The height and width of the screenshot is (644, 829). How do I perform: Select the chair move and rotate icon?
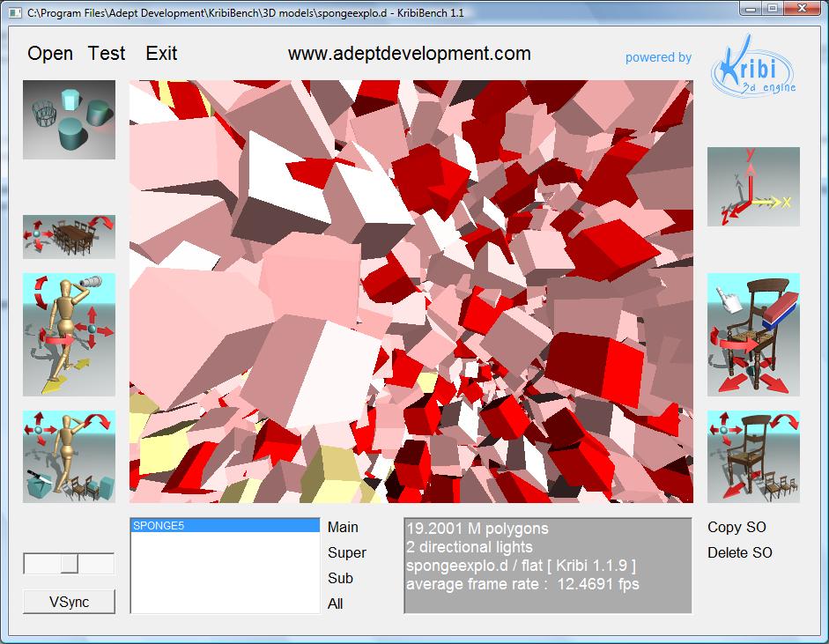[x=753, y=456]
